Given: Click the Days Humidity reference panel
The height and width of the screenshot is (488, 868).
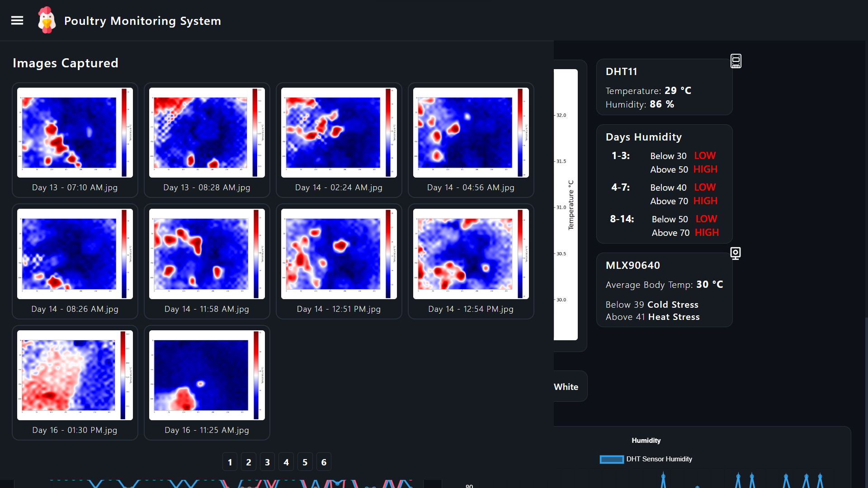Looking at the screenshot, I should (664, 183).
